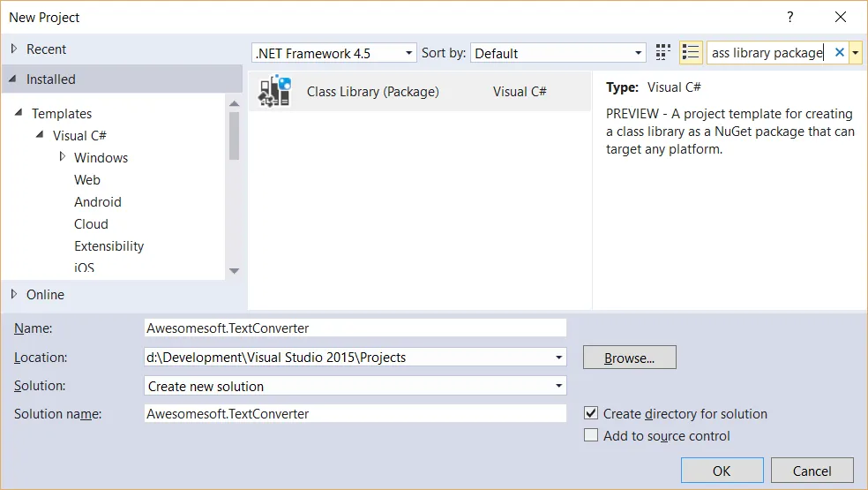Open search box history dropdown arrow

tap(855, 53)
